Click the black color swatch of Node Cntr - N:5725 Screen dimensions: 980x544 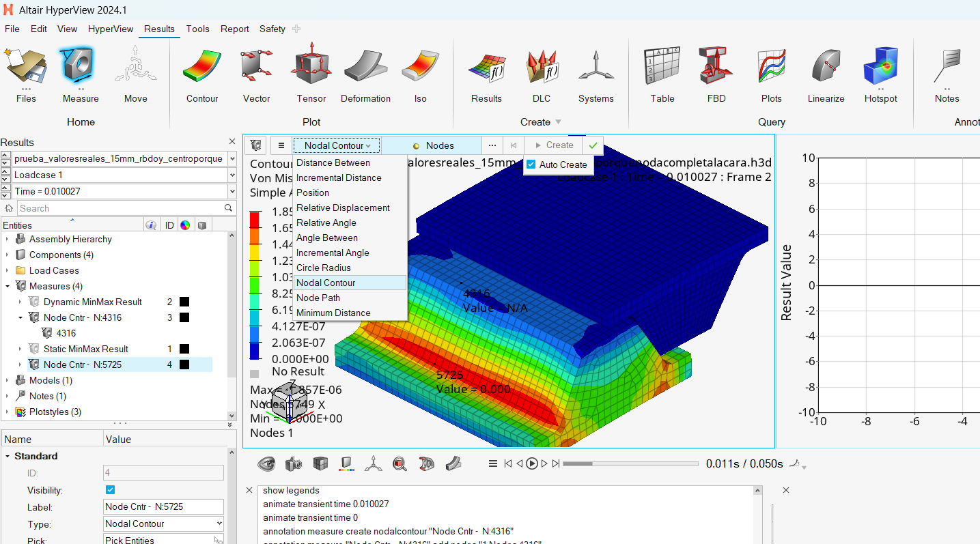tap(184, 364)
